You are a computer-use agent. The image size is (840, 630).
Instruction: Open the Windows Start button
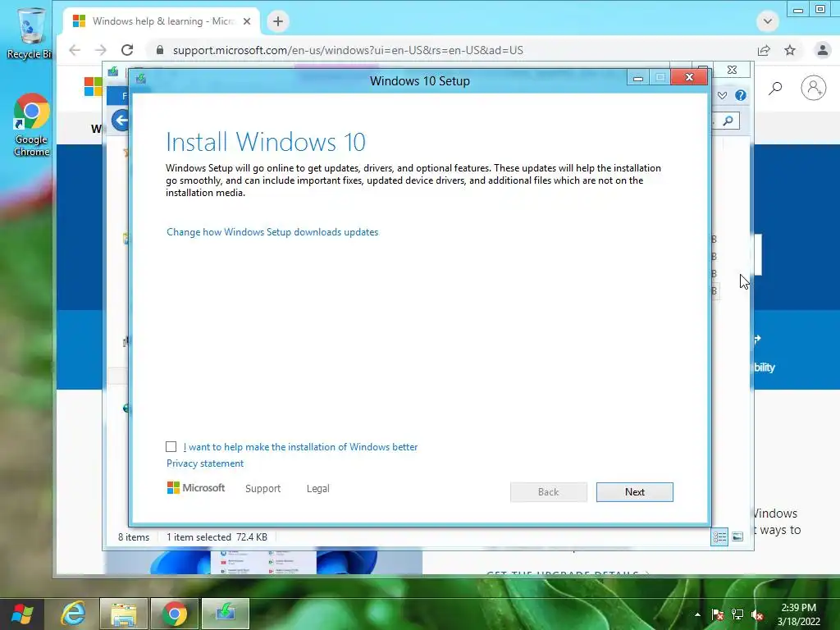22,614
